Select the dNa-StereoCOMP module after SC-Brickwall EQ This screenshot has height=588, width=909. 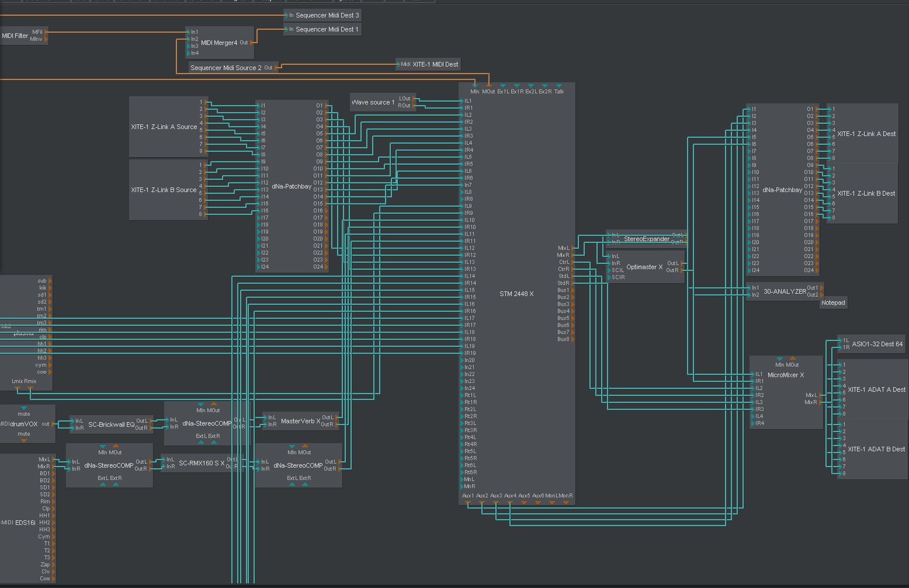click(207, 423)
